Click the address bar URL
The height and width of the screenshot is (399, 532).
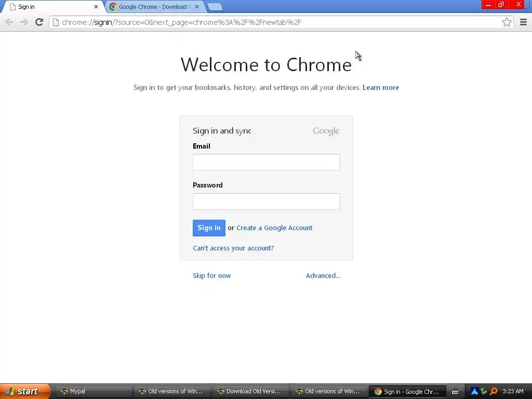(181, 22)
